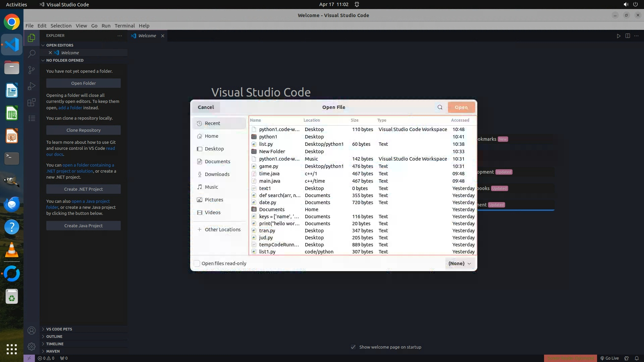Viewport: 644px width, 362px height.
Task: Click the Manage gear icon
Action: (32, 347)
